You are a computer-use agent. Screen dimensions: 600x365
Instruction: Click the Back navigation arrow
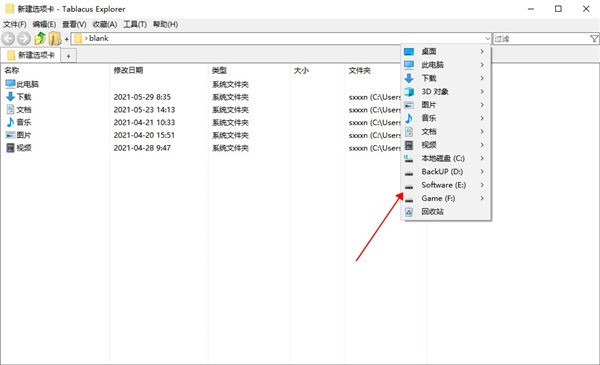8,38
